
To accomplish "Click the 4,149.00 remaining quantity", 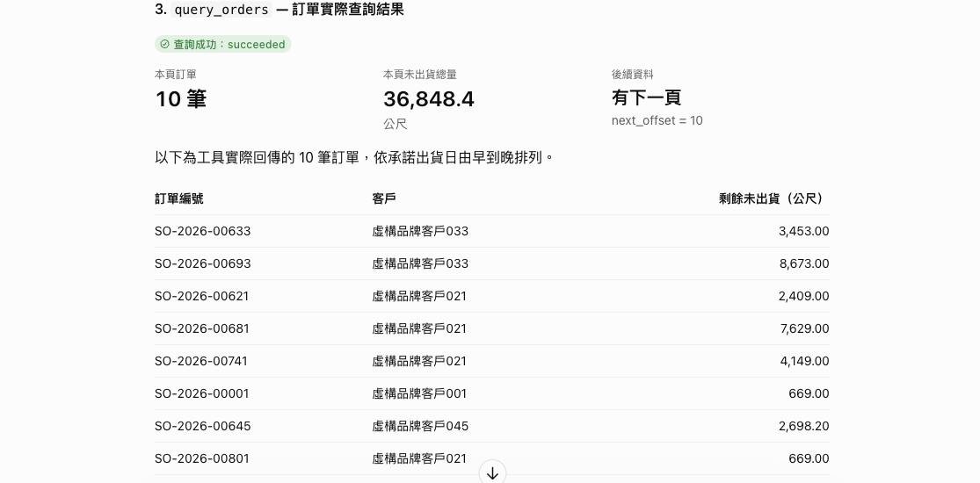I will pos(804,361).
